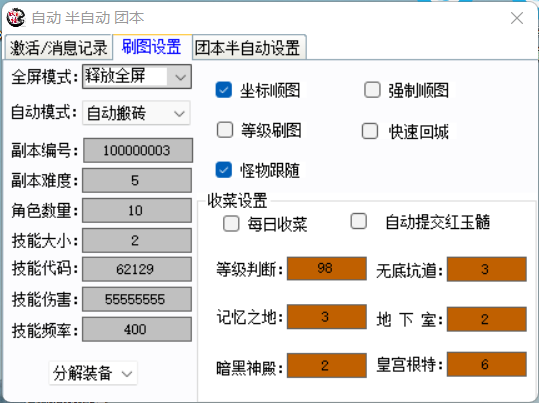This screenshot has width=539, height=403.
Task: Close the 自动 半自动 团本 window
Action: pyautogui.click(x=517, y=18)
